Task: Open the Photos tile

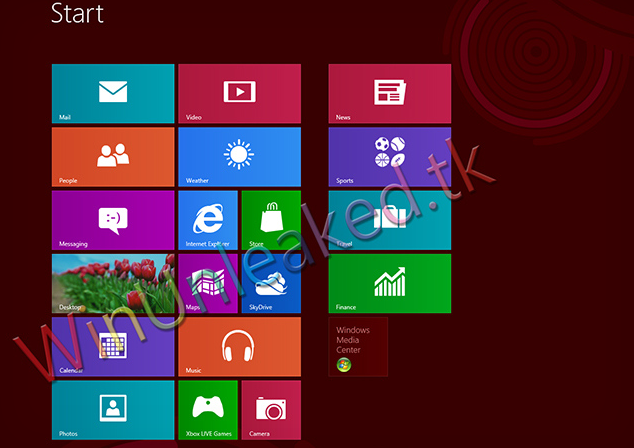Action: click(112, 409)
